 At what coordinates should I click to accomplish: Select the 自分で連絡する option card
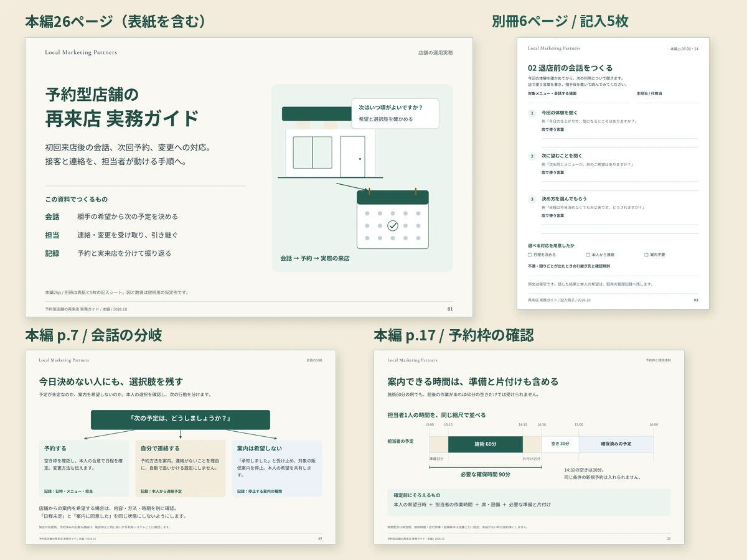click(181, 469)
